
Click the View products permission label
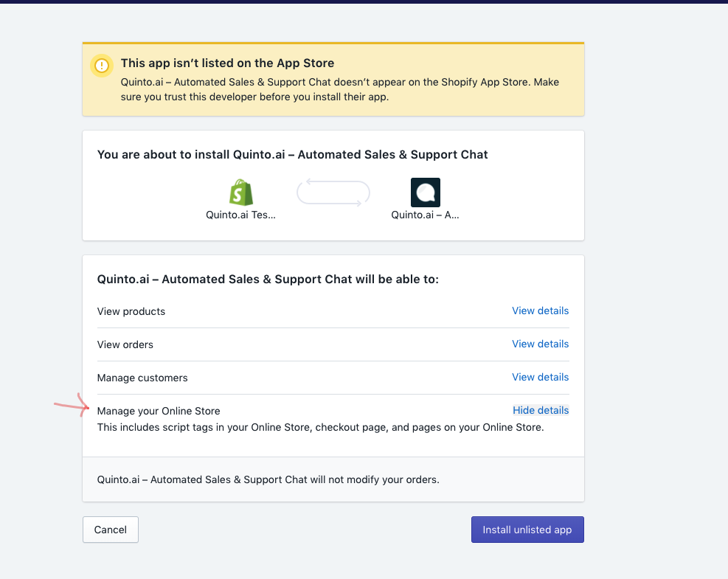131,311
